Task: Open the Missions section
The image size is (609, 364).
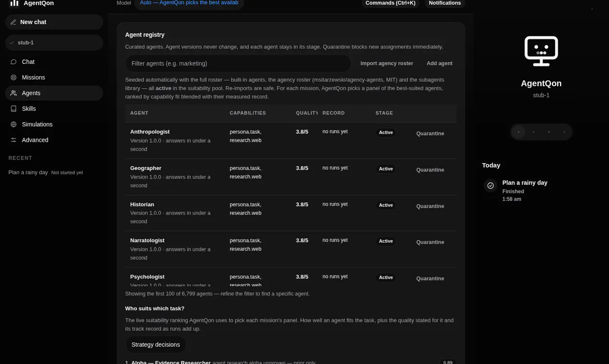Action: tap(54, 78)
